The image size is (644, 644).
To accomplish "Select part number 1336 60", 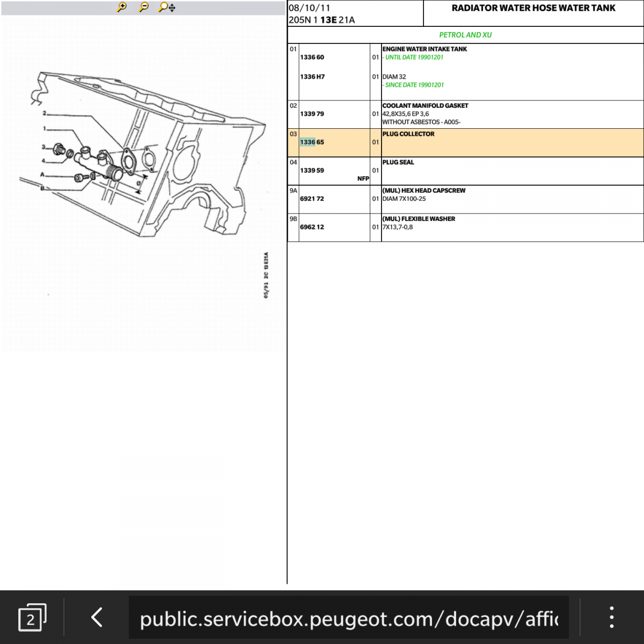I will [312, 57].
